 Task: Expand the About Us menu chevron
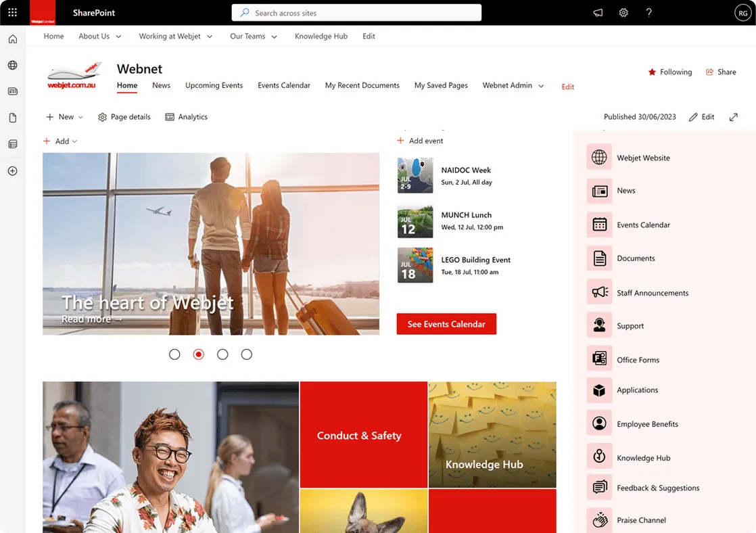(x=118, y=37)
